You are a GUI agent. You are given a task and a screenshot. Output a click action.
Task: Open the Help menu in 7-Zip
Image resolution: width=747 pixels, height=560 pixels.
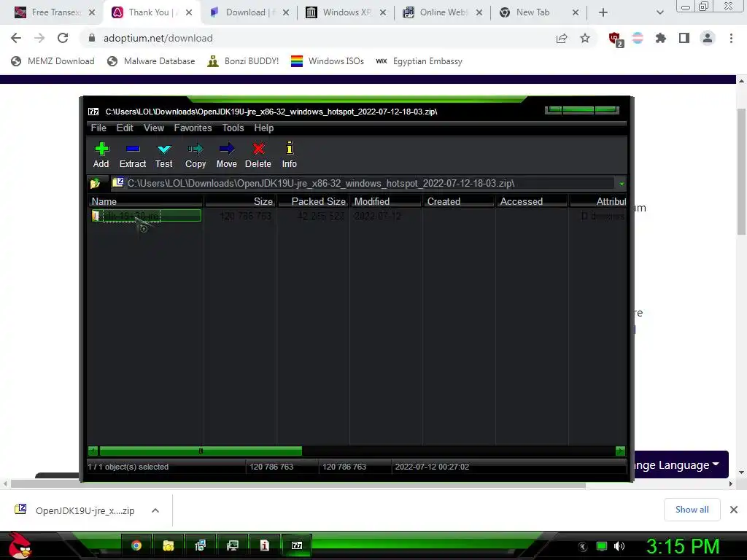[264, 128]
